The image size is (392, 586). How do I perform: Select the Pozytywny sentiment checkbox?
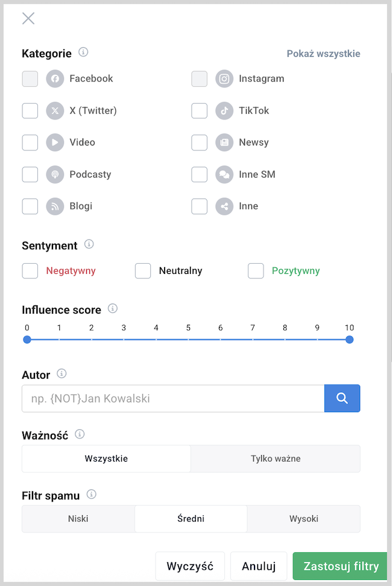256,271
